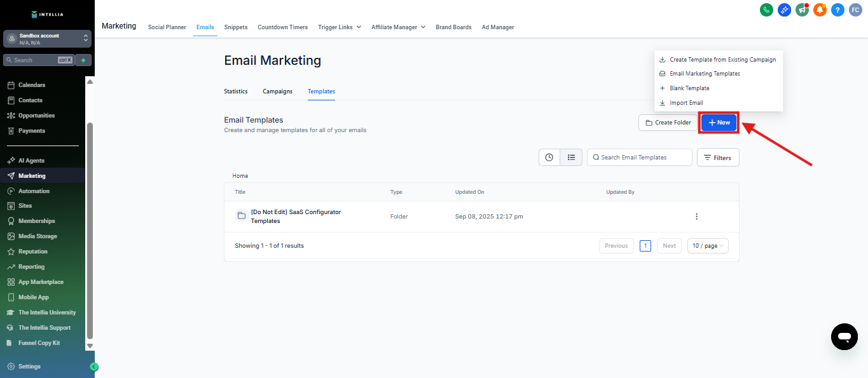The width and height of the screenshot is (868, 378).
Task: Open the orange notifications bell
Action: click(820, 10)
